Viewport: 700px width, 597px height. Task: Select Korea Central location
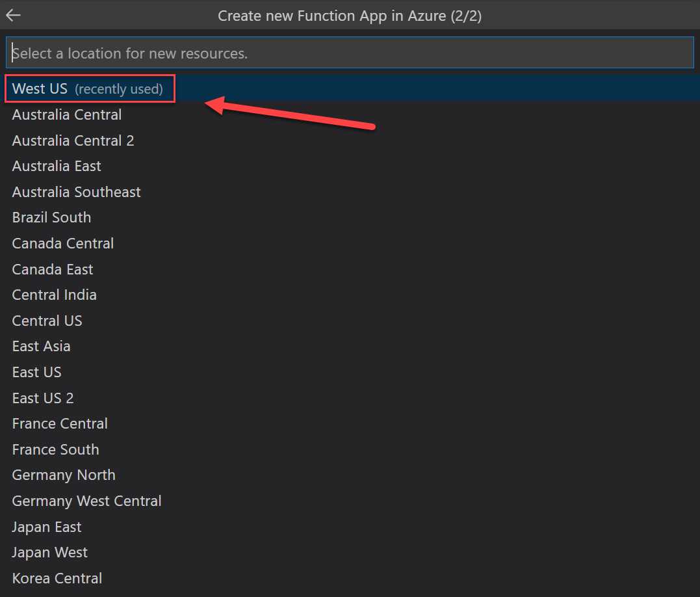click(x=57, y=578)
